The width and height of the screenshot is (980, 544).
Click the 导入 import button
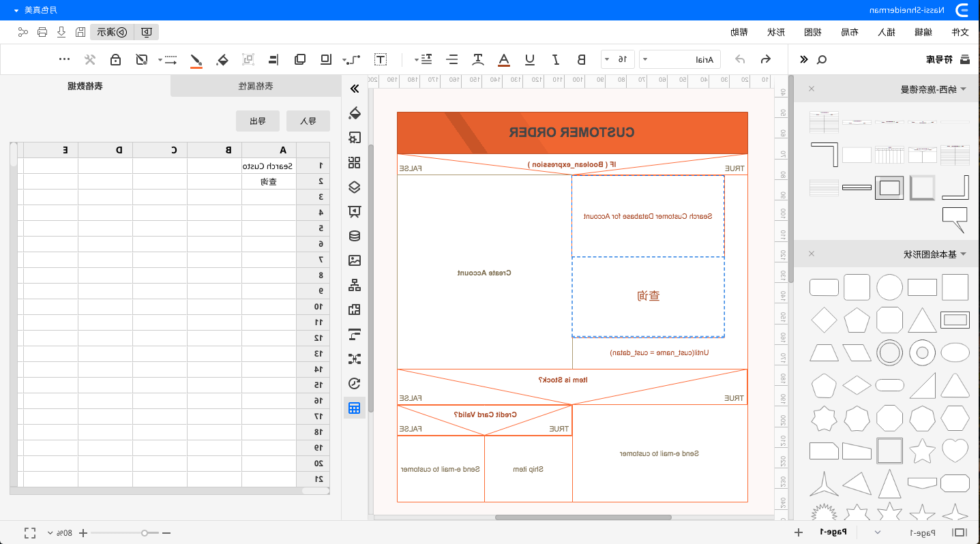pos(308,121)
